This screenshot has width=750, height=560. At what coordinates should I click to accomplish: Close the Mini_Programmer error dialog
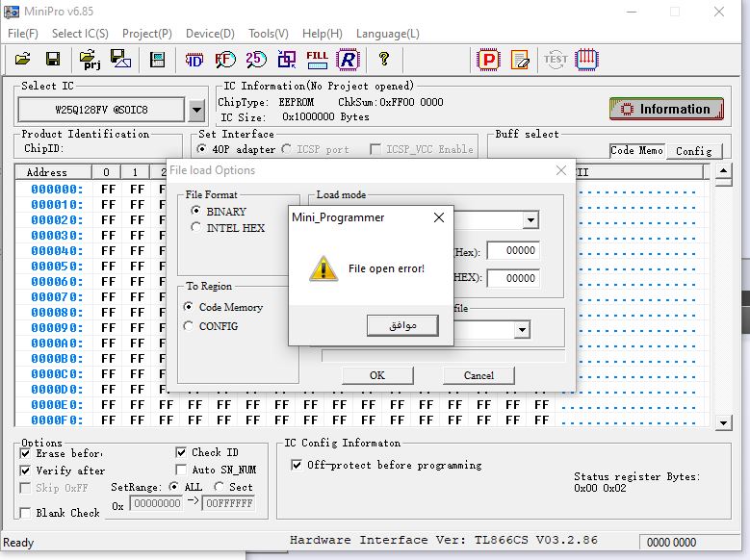pyautogui.click(x=439, y=217)
